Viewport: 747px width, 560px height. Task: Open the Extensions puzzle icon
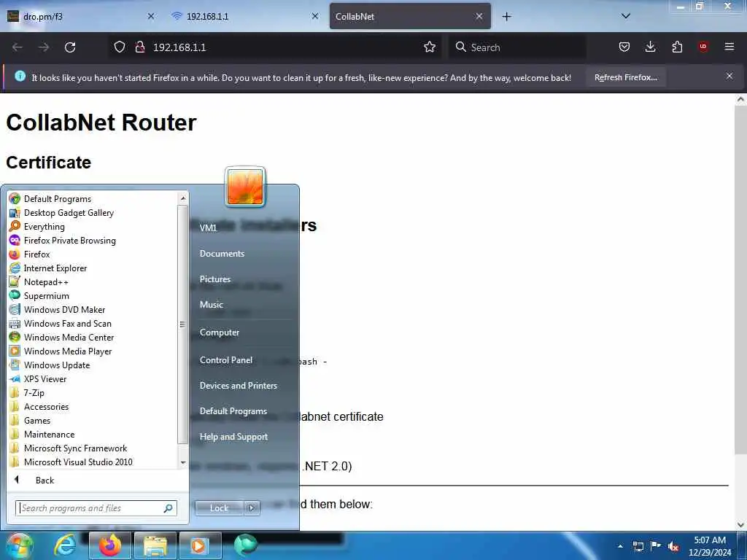[677, 47]
